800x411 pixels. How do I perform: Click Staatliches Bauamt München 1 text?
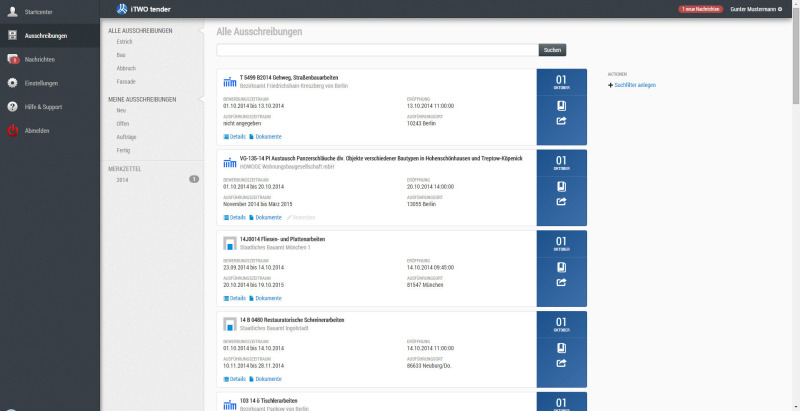pos(275,248)
